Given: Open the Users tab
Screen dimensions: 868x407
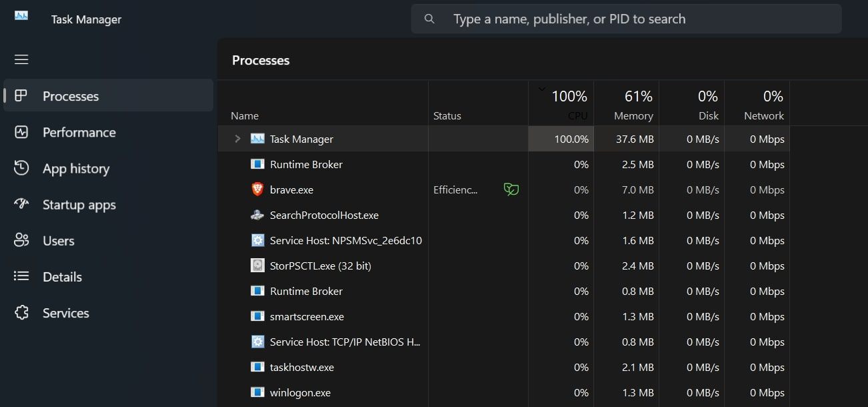Looking at the screenshot, I should 109,240.
